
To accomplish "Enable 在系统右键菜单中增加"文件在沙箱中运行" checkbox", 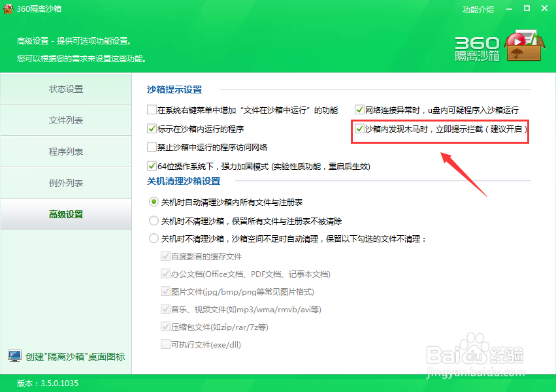I will 152,110.
